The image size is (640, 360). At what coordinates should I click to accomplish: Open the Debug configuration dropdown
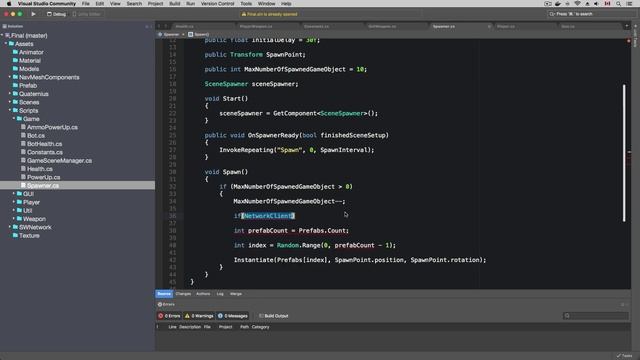click(56, 14)
